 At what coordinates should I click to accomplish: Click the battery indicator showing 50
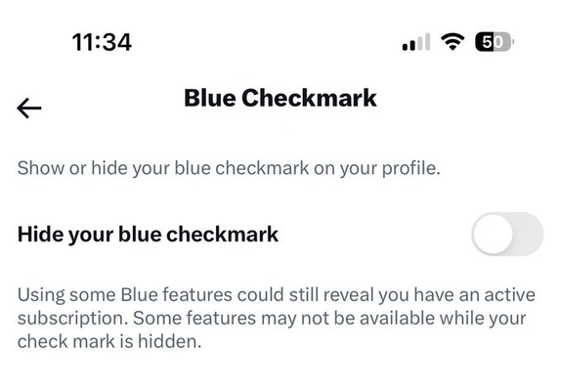pos(495,42)
